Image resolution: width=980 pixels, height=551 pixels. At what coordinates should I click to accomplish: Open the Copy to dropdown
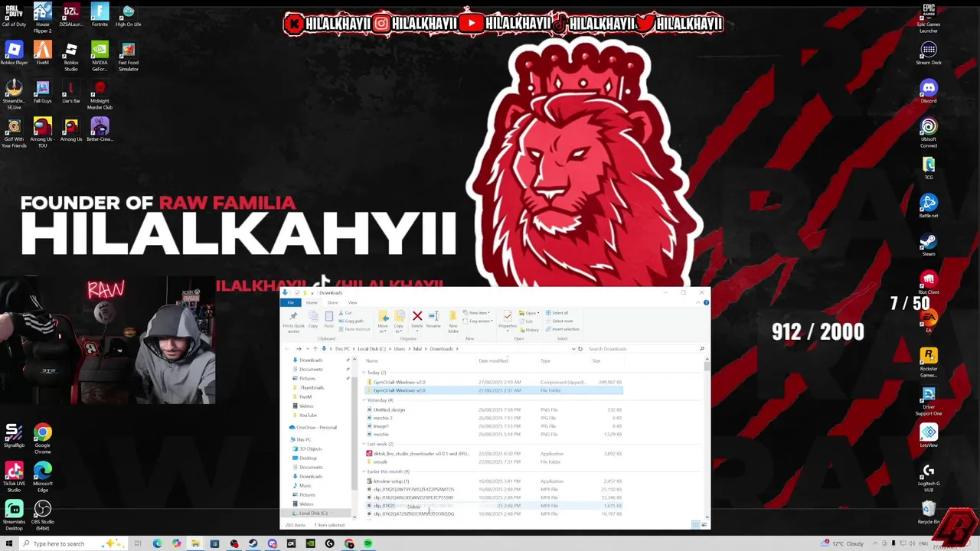click(398, 321)
